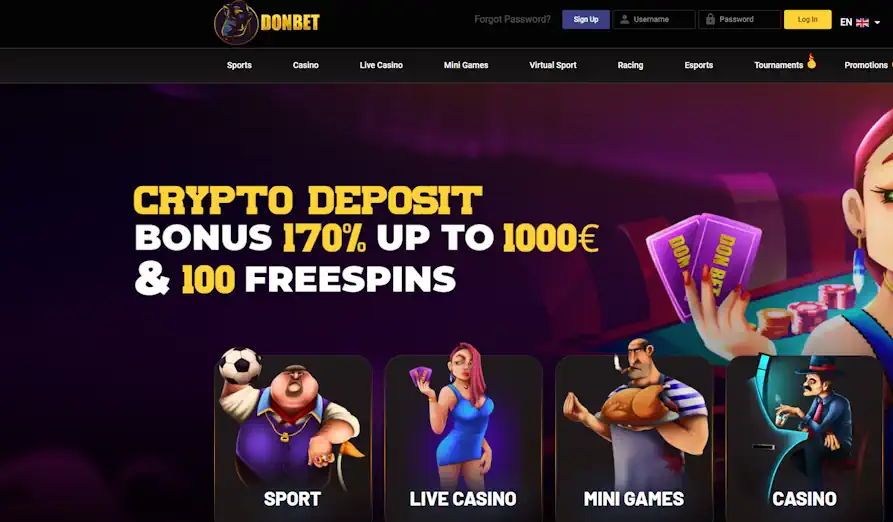Open the Casino category card
The image size is (893, 522).
(x=805, y=435)
